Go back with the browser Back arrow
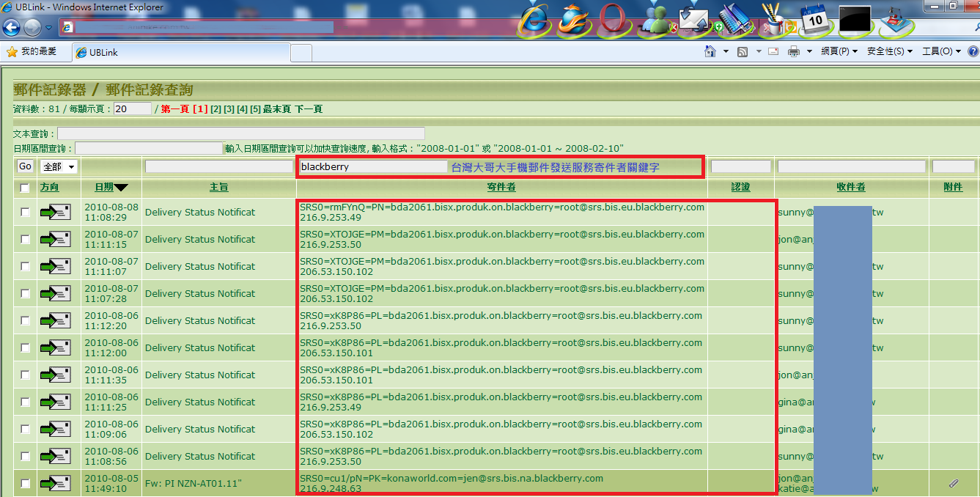This screenshot has height=497, width=980. (x=11, y=27)
